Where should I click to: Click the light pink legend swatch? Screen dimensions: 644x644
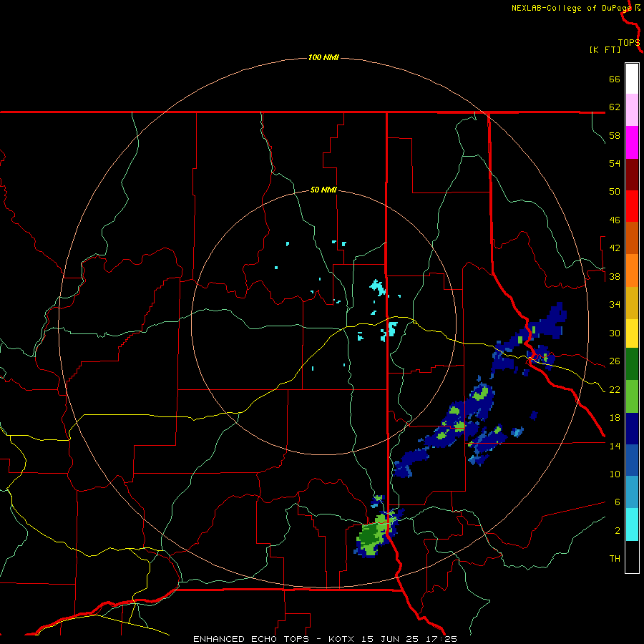point(632,109)
